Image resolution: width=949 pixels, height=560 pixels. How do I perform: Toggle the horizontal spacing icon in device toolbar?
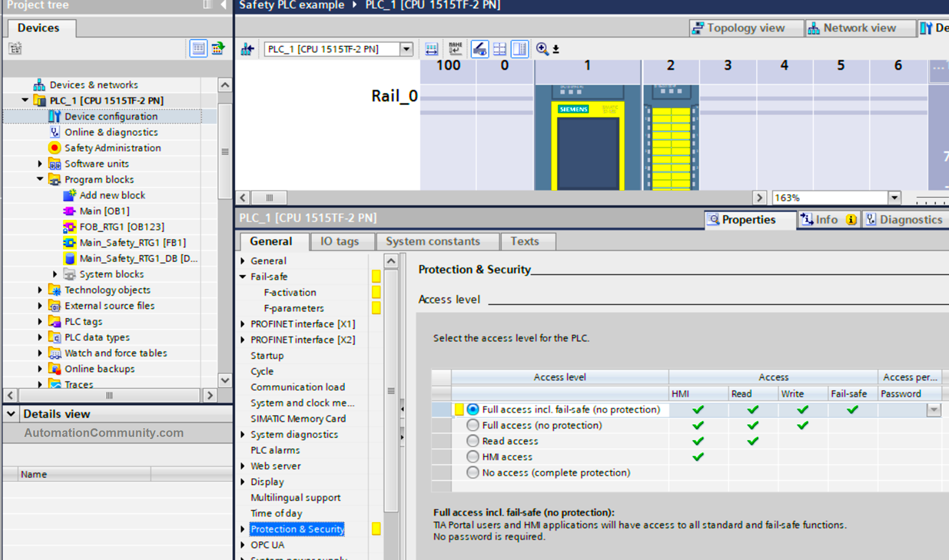tap(431, 49)
